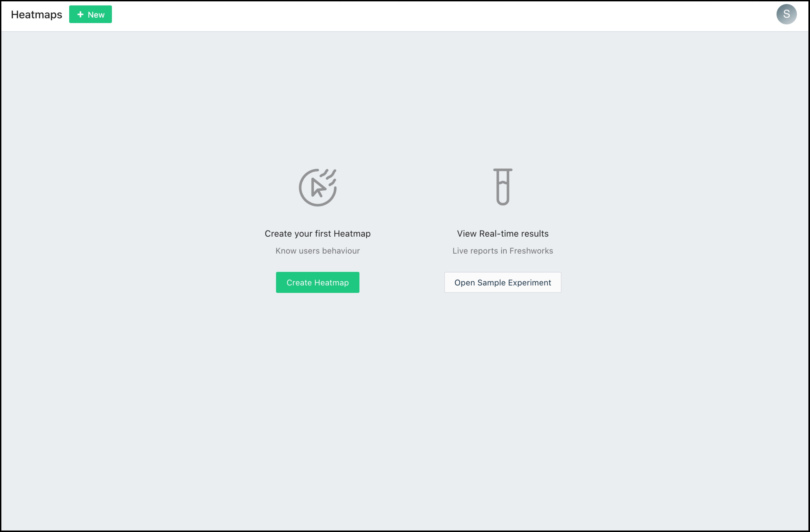The height and width of the screenshot is (532, 810).
Task: Click 'View Real-time results' heading
Action: click(502, 234)
